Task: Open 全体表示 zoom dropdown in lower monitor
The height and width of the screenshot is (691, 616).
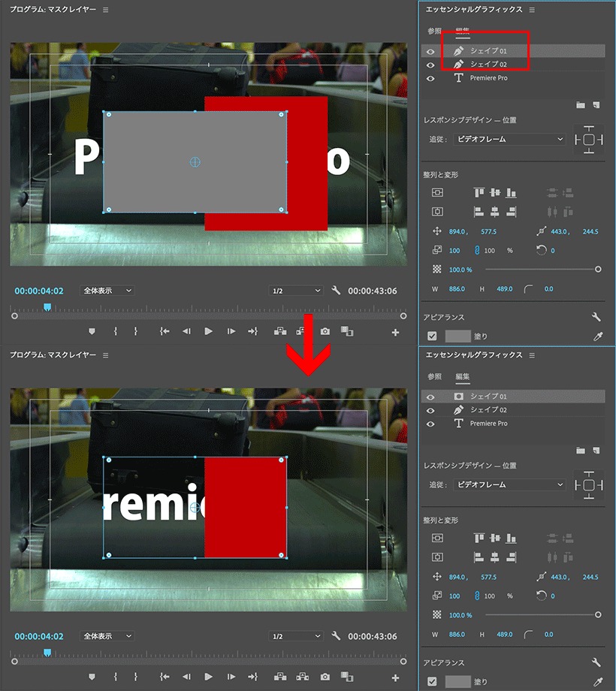Action: click(107, 636)
